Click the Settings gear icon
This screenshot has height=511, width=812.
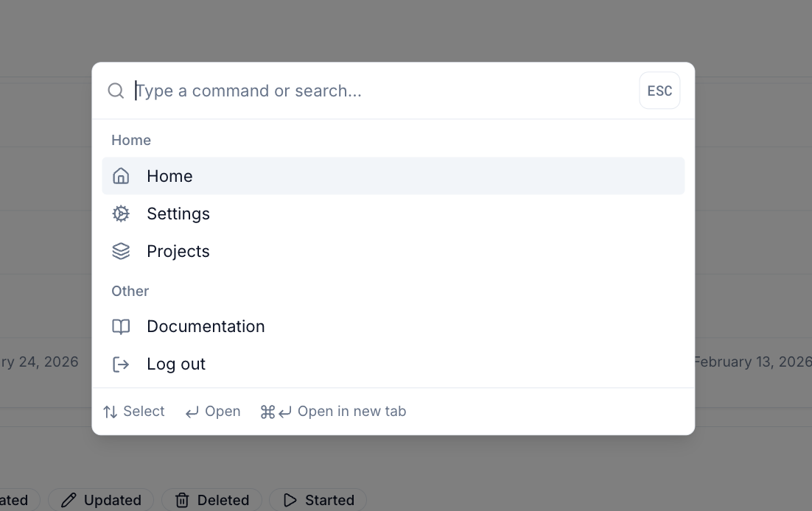pos(121,214)
